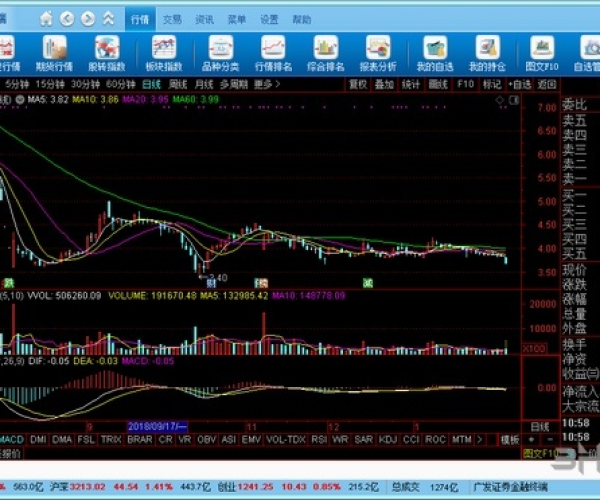Open 我的自选 watchlist icon
Image resolution: width=600 pixels, height=500 pixels.
(434, 52)
